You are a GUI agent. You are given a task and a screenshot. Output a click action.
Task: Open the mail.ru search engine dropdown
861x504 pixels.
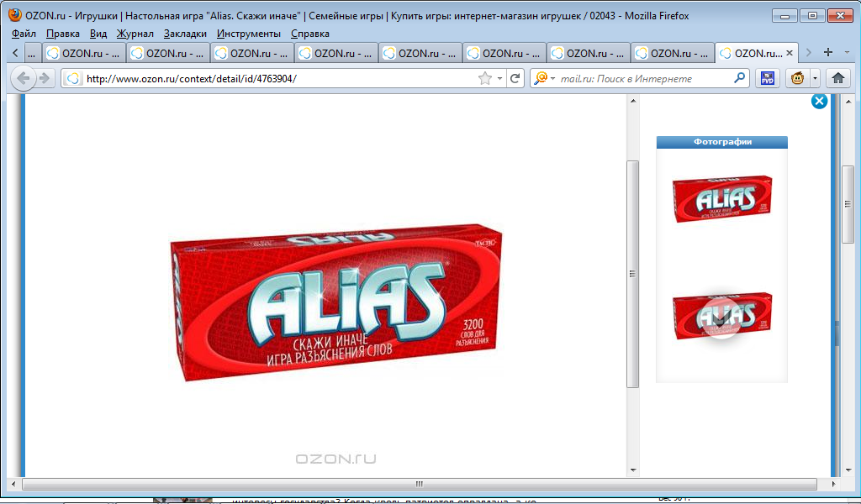point(544,78)
